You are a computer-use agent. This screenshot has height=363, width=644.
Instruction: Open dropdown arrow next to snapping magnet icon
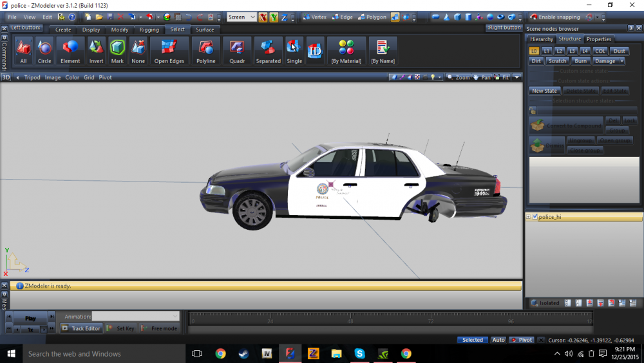pyautogui.click(x=597, y=17)
